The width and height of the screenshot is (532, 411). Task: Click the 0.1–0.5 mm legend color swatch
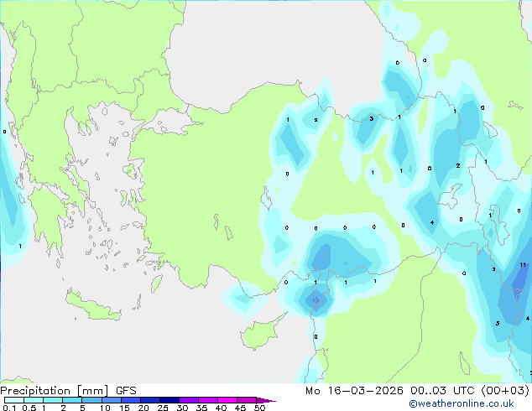pyautogui.click(x=14, y=400)
